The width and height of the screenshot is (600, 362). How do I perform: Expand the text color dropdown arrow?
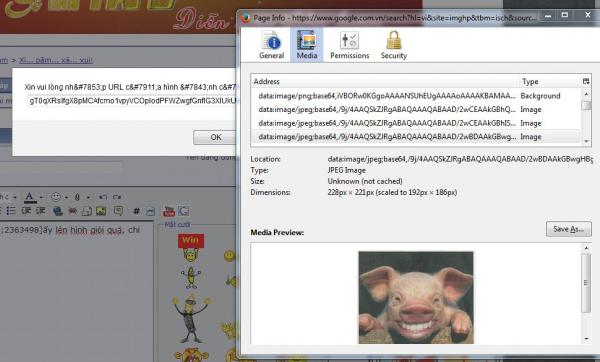pyautogui.click(x=41, y=197)
